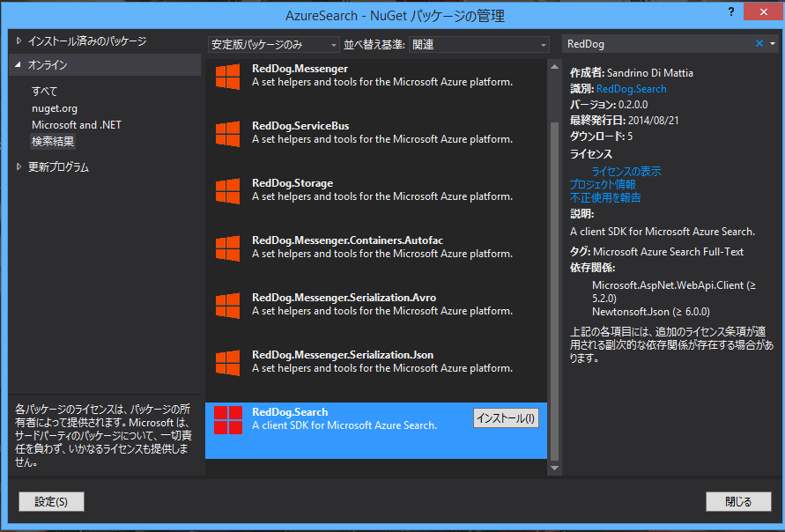The height and width of the screenshot is (532, 785).
Task: Select the RedDog.Search package title in list
Action: click(290, 412)
